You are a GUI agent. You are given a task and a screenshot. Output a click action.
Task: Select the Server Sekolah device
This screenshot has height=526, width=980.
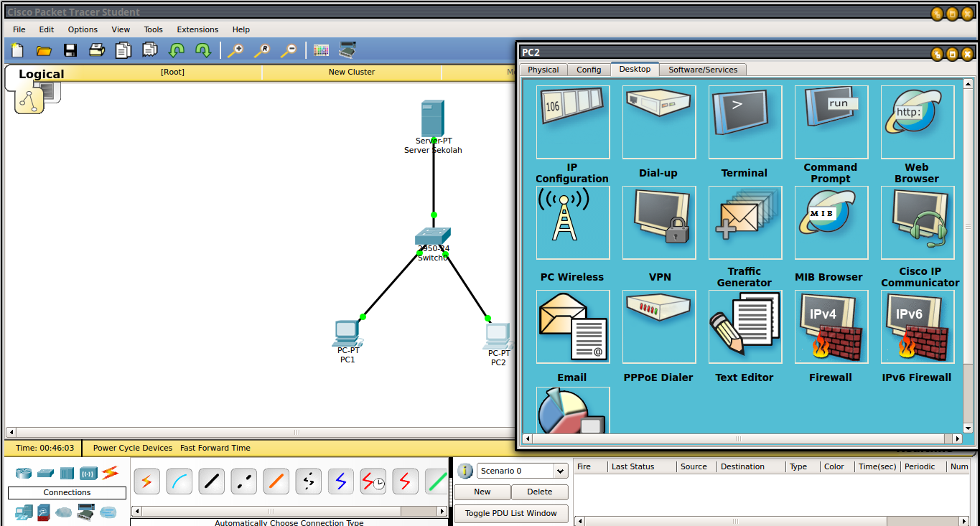point(433,118)
